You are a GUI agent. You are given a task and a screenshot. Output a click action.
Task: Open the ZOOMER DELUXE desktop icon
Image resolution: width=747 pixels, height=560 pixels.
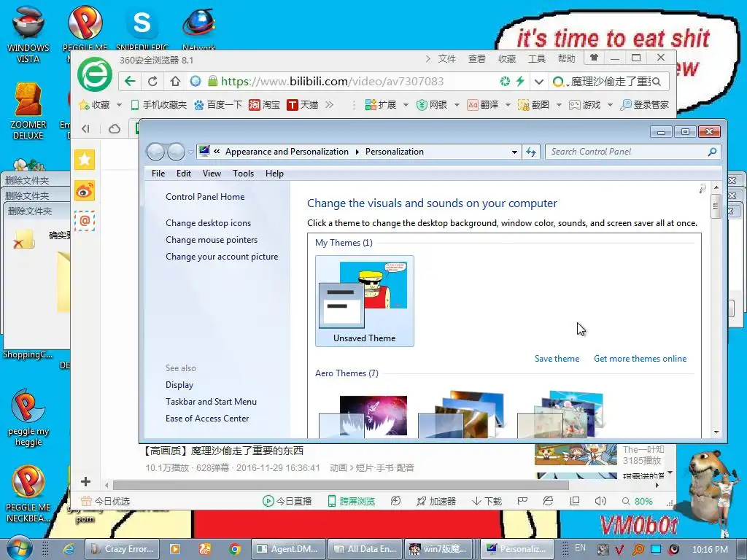click(x=28, y=111)
